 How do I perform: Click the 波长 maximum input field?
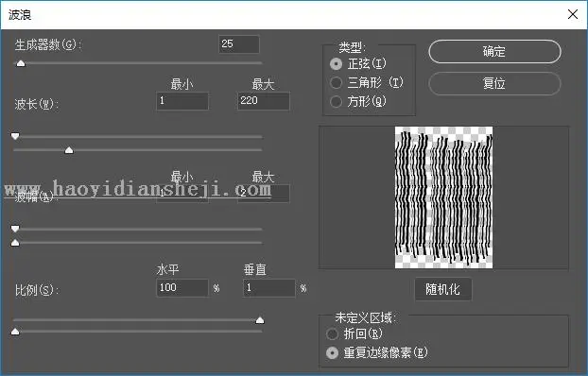(264, 101)
